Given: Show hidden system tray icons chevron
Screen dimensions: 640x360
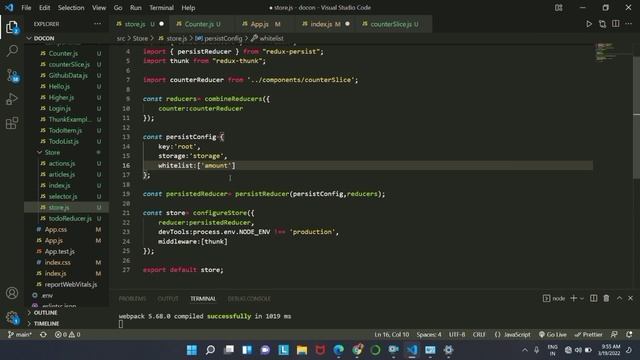Looking at the screenshot, I should (525, 350).
